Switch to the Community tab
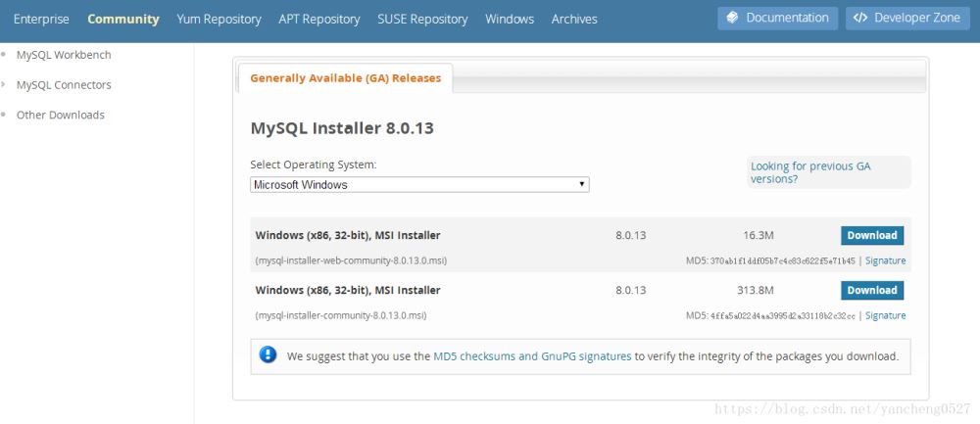Screen dimensions: 980x424 (x=122, y=19)
